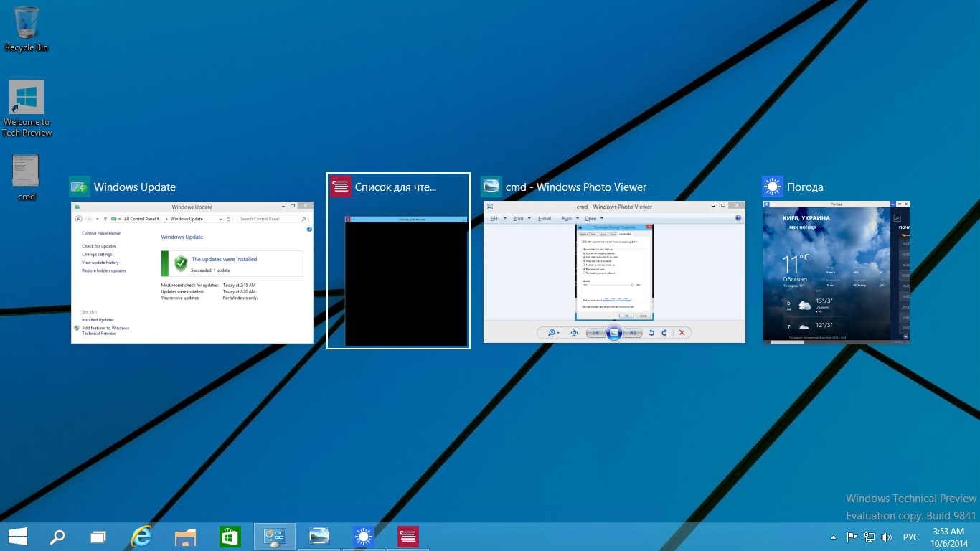Expand the hidden system tray icons
The image size is (980, 551).
pyautogui.click(x=833, y=537)
